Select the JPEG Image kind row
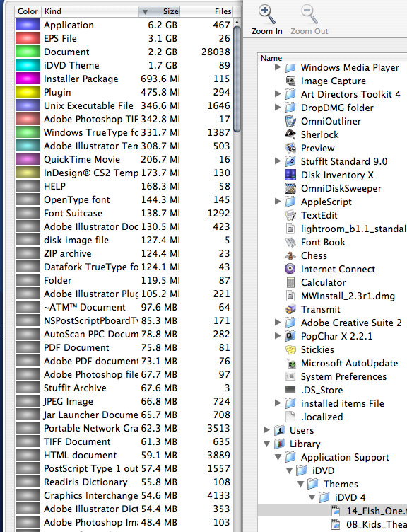This screenshot has width=407, height=532. 124,401
